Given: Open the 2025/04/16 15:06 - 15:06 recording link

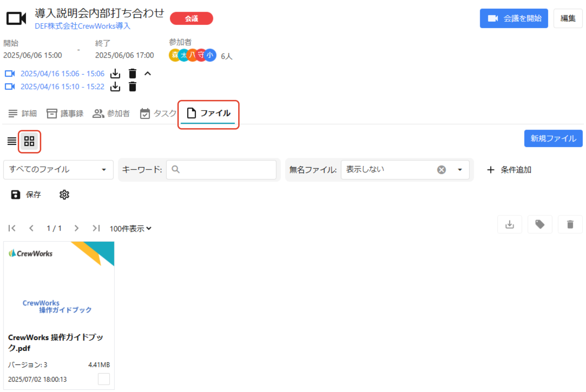Looking at the screenshot, I should 62,73.
